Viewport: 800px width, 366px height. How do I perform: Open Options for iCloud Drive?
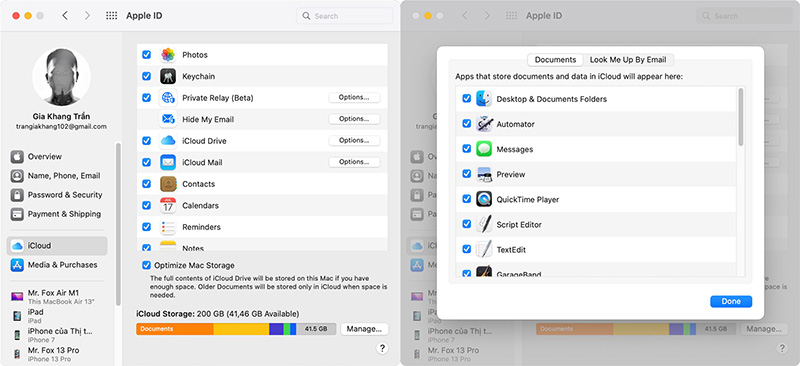(354, 140)
